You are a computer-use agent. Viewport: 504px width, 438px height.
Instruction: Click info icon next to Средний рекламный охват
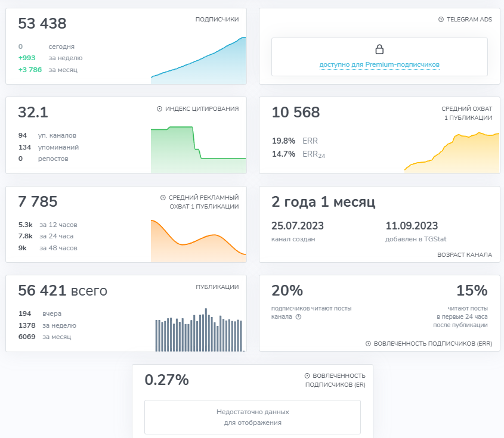point(163,198)
